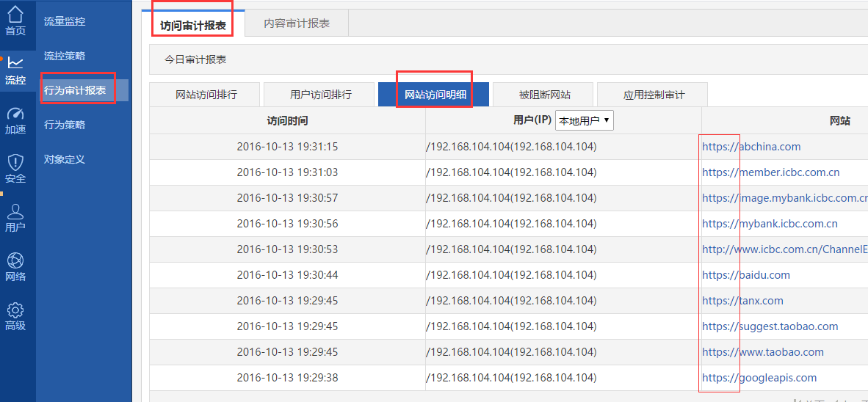
Task: Click the https://www.taobao.com link
Action: click(763, 352)
